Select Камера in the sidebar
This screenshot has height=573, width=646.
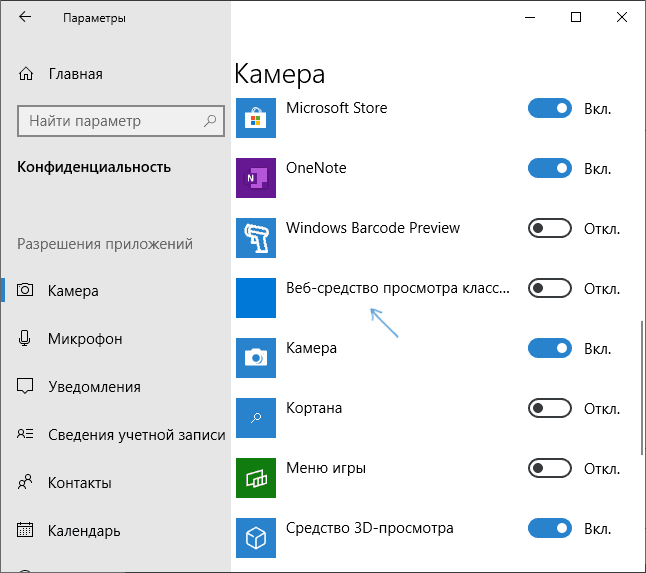coord(115,290)
